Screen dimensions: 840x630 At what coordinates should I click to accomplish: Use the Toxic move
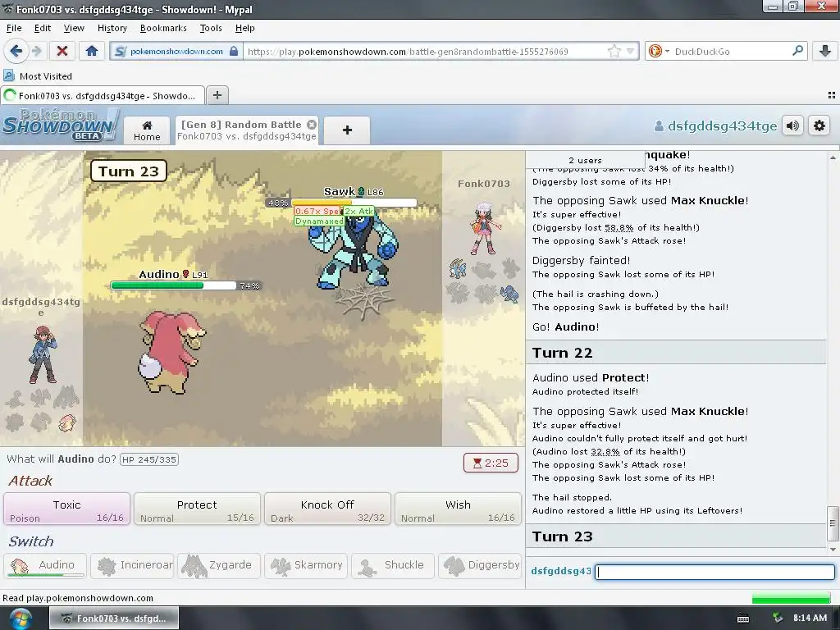[x=67, y=509]
